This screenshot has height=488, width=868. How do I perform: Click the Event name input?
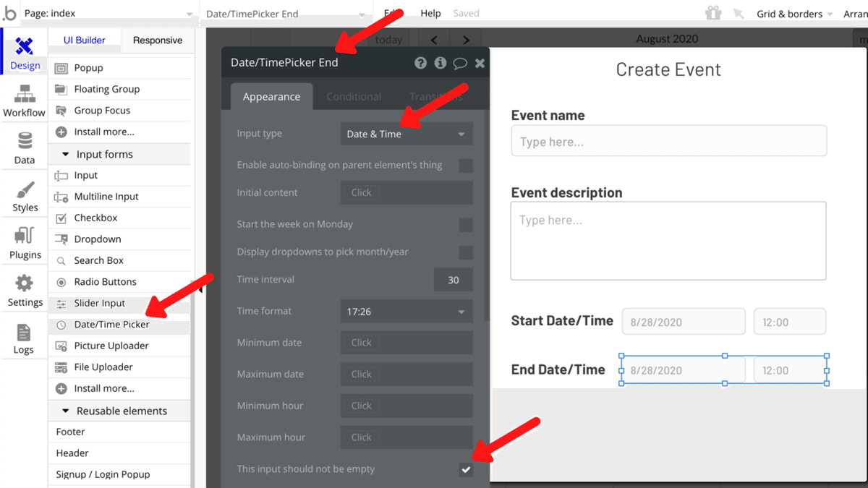tap(668, 141)
